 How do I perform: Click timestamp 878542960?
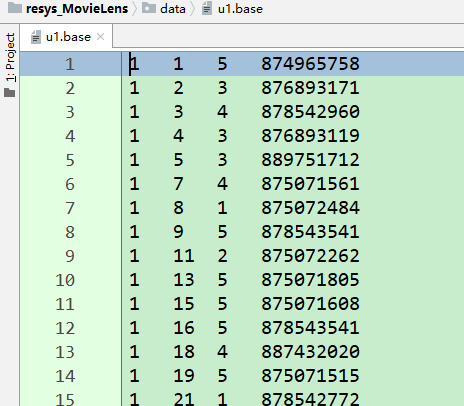coord(310,112)
